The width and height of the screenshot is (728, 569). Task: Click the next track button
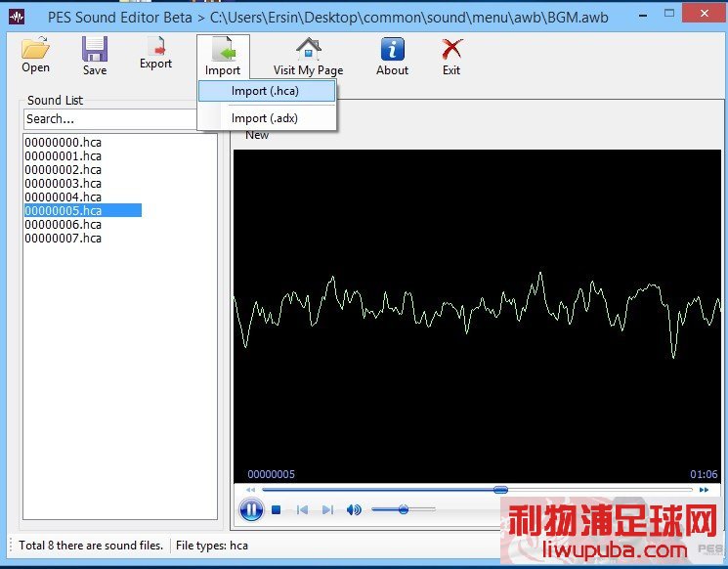(327, 510)
